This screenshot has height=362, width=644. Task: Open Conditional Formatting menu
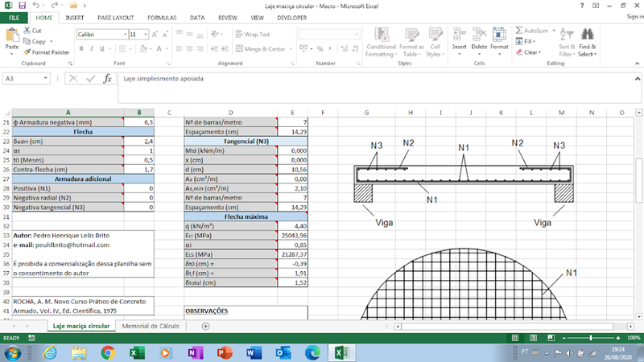381,43
